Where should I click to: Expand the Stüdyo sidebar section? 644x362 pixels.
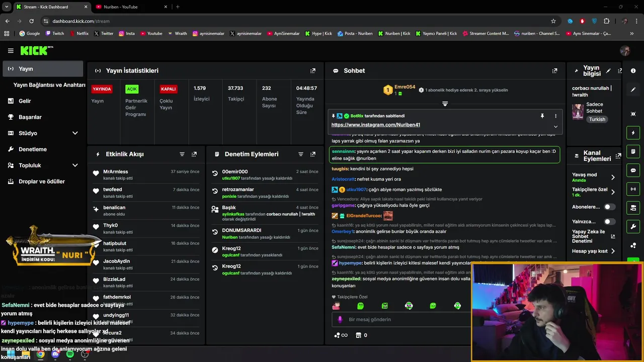[x=75, y=133]
